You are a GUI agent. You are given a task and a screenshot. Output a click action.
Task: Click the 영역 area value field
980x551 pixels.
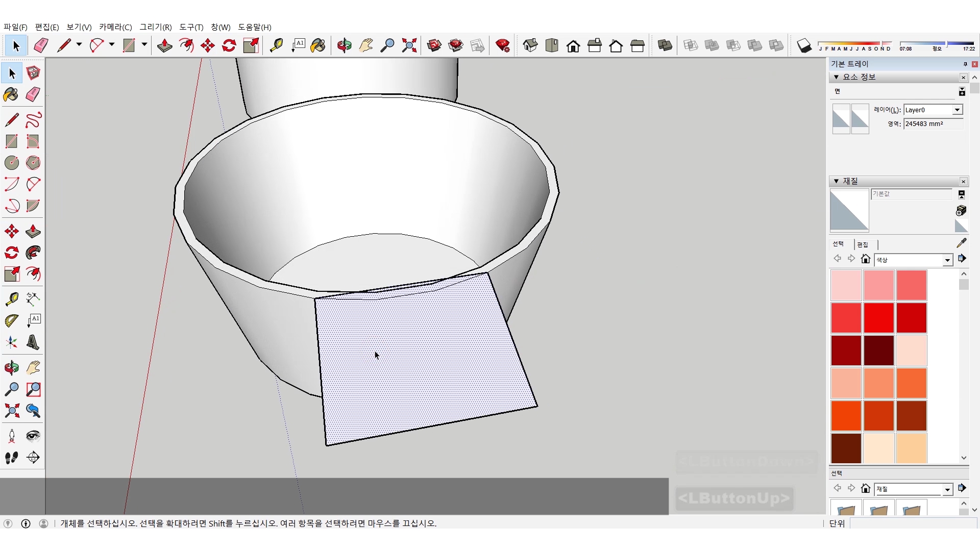[933, 124]
